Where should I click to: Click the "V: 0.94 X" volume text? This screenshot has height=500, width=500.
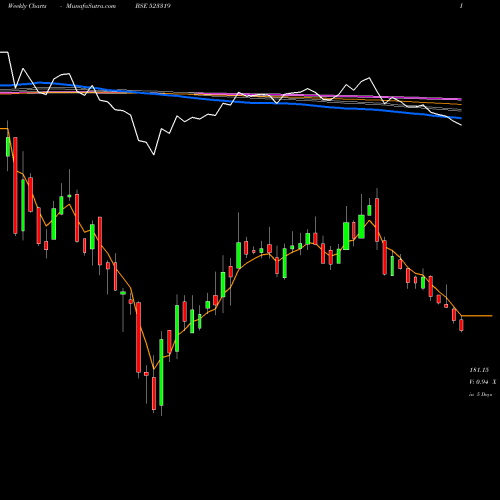point(483,382)
